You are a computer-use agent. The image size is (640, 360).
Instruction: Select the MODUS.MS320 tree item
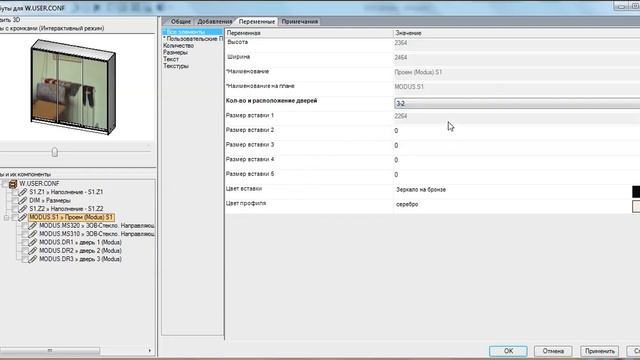pos(97,226)
